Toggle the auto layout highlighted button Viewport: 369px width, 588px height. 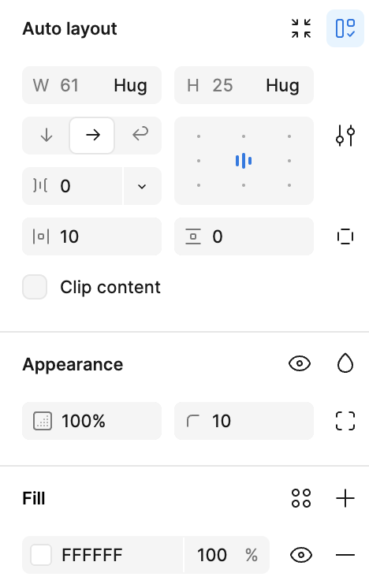(x=345, y=28)
